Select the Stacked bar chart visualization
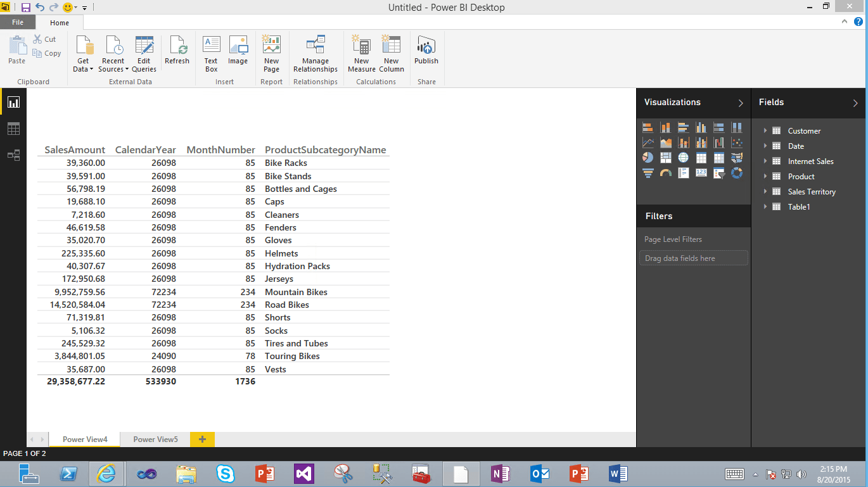The height and width of the screenshot is (487, 868). pyautogui.click(x=648, y=127)
